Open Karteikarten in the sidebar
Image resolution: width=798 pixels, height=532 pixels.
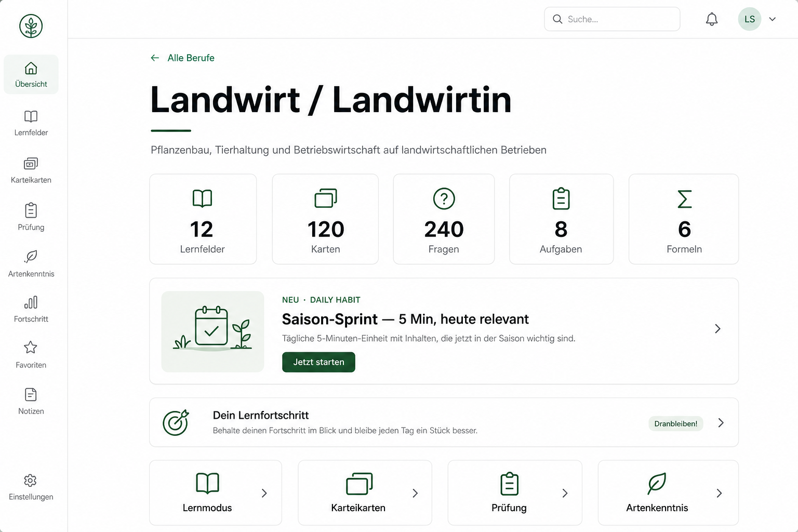[x=31, y=170]
